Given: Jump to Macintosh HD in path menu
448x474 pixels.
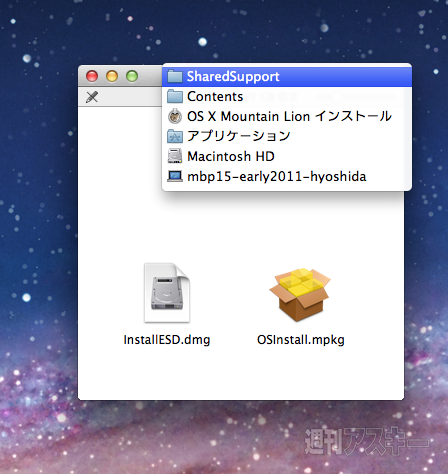Looking at the screenshot, I should 287,156.
